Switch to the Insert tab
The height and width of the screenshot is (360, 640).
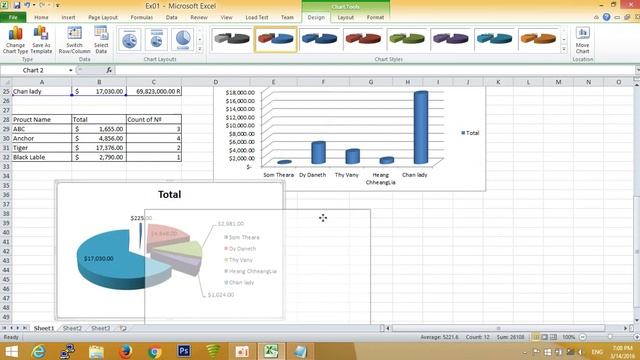click(68, 18)
